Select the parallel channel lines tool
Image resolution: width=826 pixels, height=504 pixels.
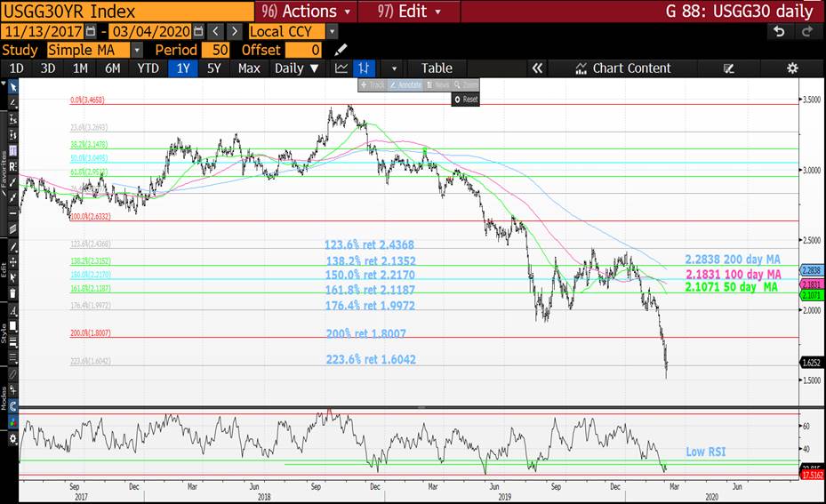click(12, 229)
